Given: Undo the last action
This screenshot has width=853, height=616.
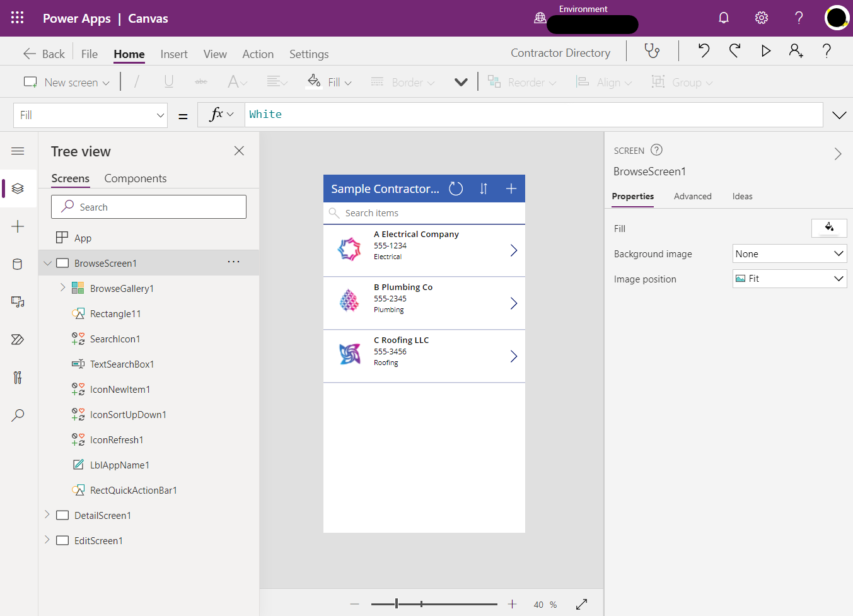Looking at the screenshot, I should (704, 50).
